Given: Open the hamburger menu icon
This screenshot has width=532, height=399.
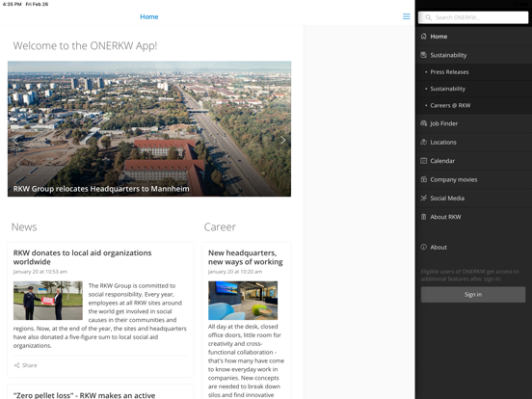Looking at the screenshot, I should pos(406,16).
